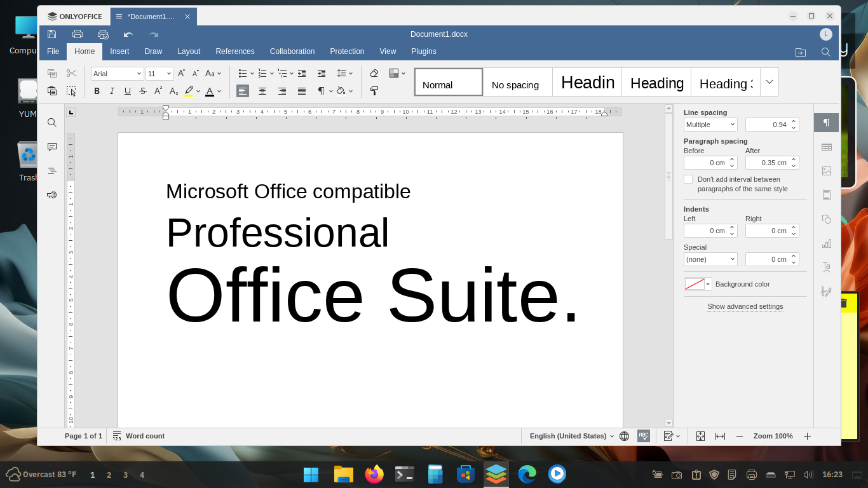Click the Zoom in plus button
This screenshot has height=488, width=868.
pos(807,436)
